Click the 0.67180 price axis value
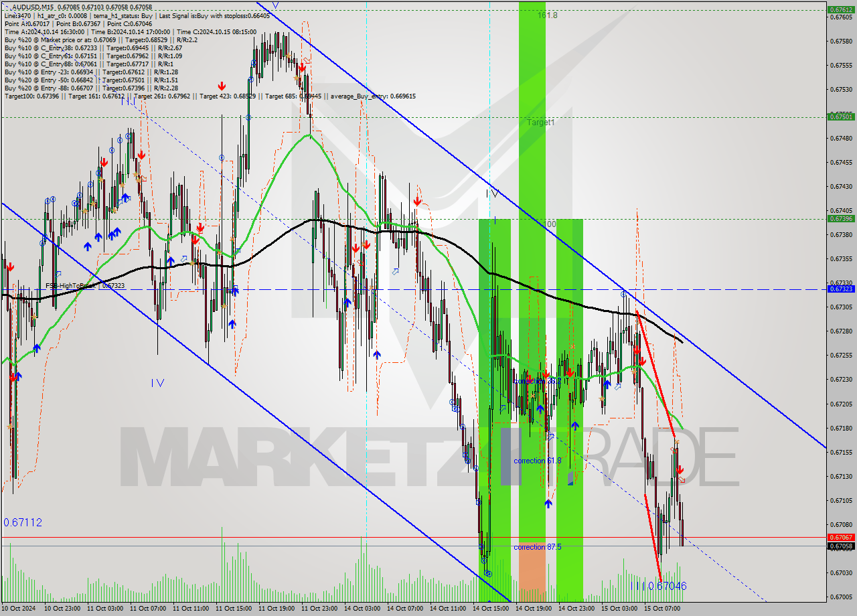The image size is (857, 616). (x=841, y=428)
